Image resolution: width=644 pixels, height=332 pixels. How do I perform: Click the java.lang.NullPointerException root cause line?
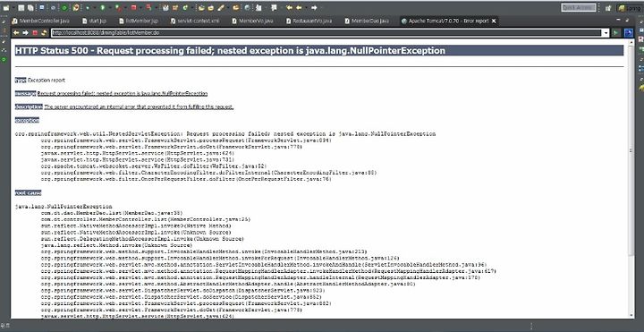tap(64, 206)
